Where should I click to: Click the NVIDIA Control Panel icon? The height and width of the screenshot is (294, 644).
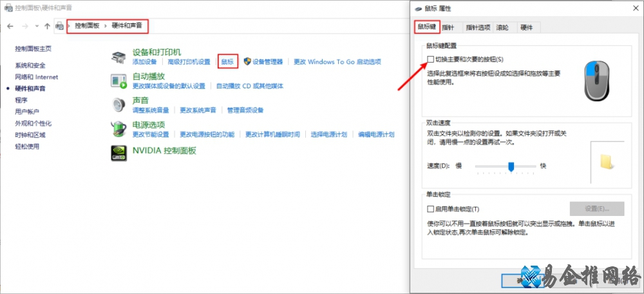click(x=118, y=153)
